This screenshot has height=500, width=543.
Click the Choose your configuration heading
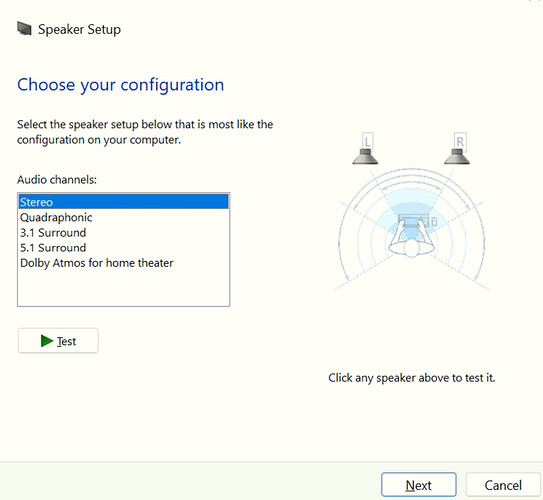121,85
